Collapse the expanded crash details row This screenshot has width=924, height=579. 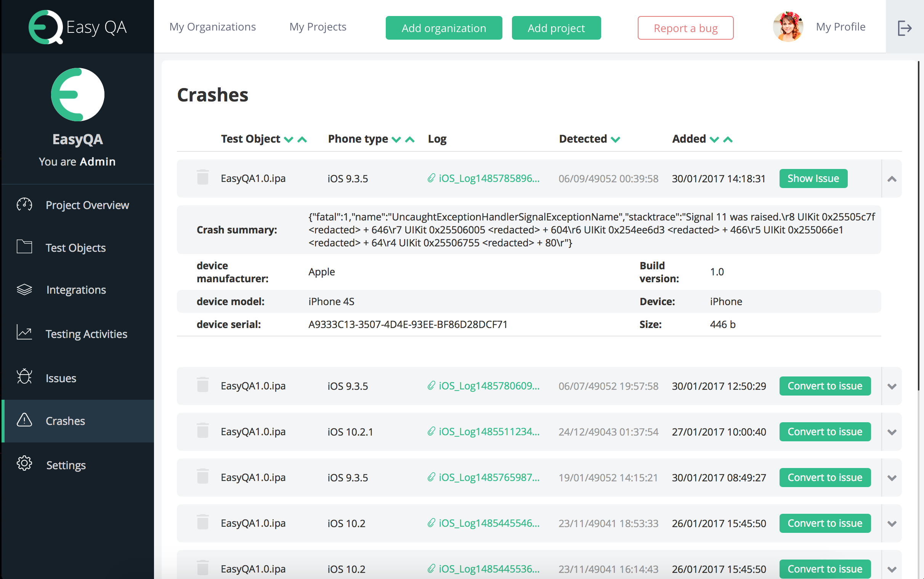pos(892,179)
